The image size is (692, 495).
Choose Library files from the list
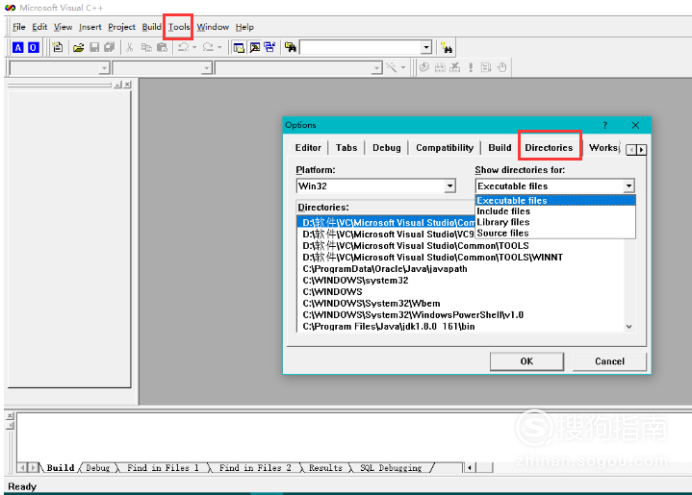555,222
